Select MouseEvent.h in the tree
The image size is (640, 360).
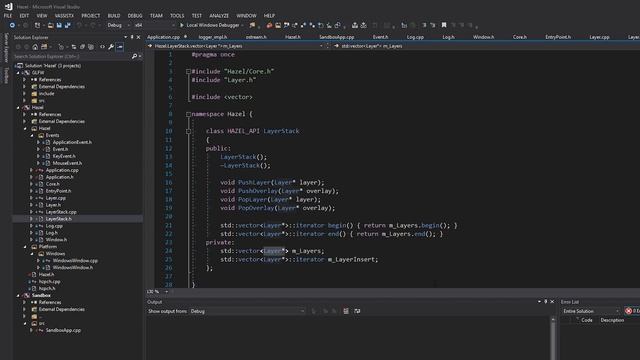tap(67, 163)
